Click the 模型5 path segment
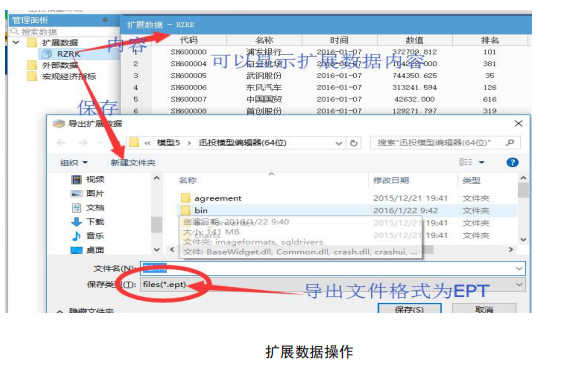This screenshot has width=576, height=368. (x=168, y=143)
